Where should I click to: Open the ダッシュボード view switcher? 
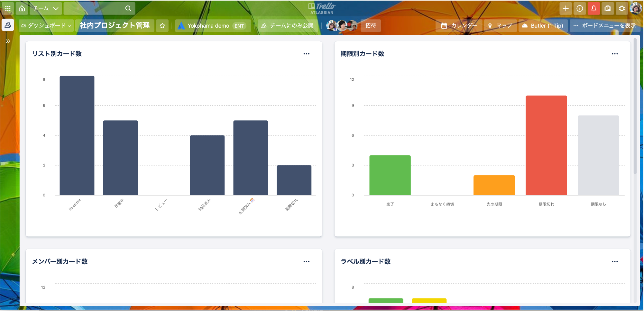(x=46, y=26)
